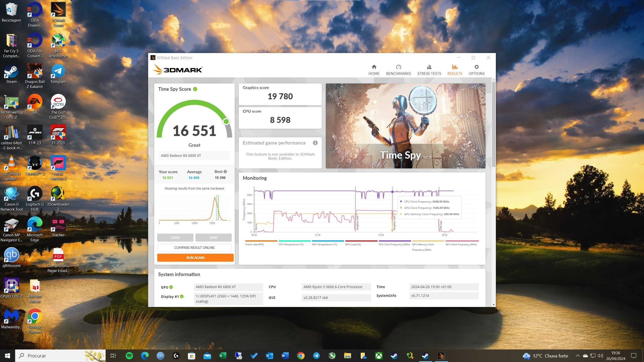Open the Reciclagem recycle bin
This screenshot has width=644, height=362.
pyautogui.click(x=11, y=12)
